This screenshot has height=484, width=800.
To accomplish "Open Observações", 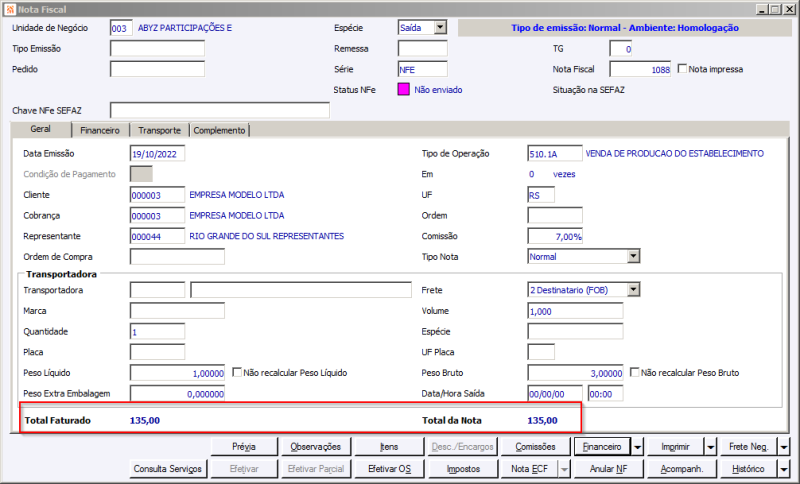I will pos(315,447).
